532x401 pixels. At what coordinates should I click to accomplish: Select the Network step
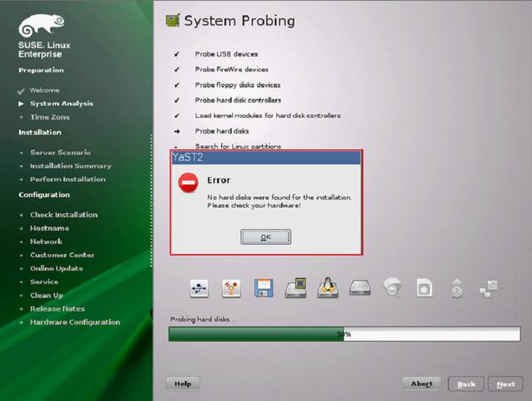pyautogui.click(x=47, y=242)
